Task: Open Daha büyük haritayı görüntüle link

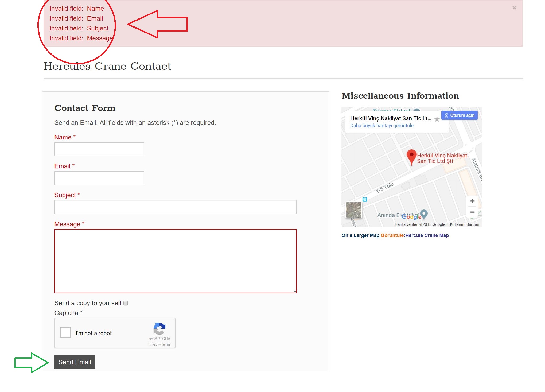Action: click(381, 126)
